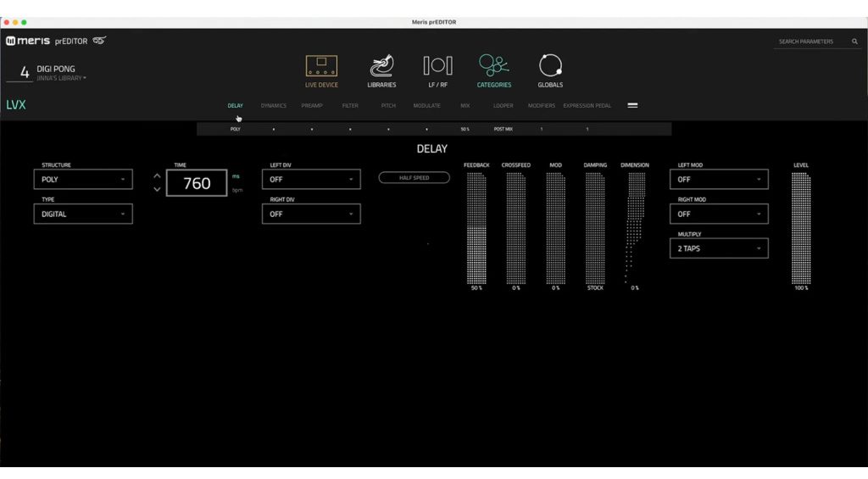The width and height of the screenshot is (868, 479).
Task: Click the DELAY section heading
Action: point(431,148)
